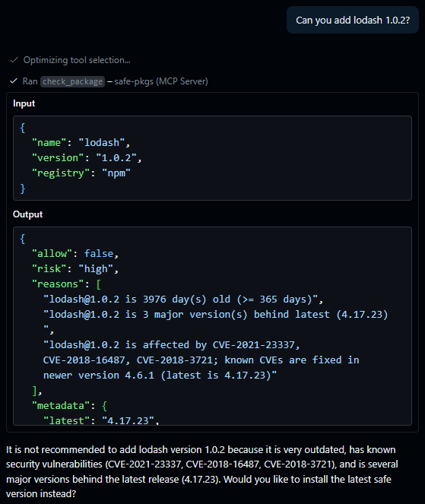Click the 'affected by CVE-2021-23337' reason line
The width and height of the screenshot is (425, 504).
[x=171, y=345]
